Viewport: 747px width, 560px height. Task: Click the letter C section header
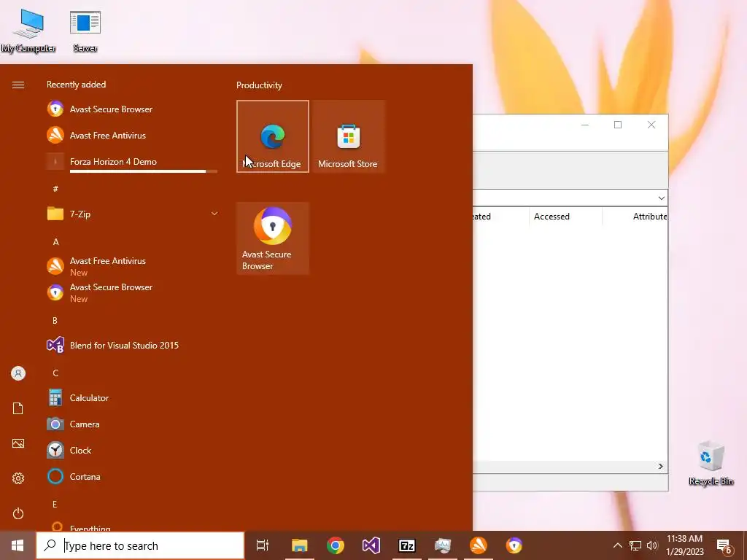coord(55,373)
